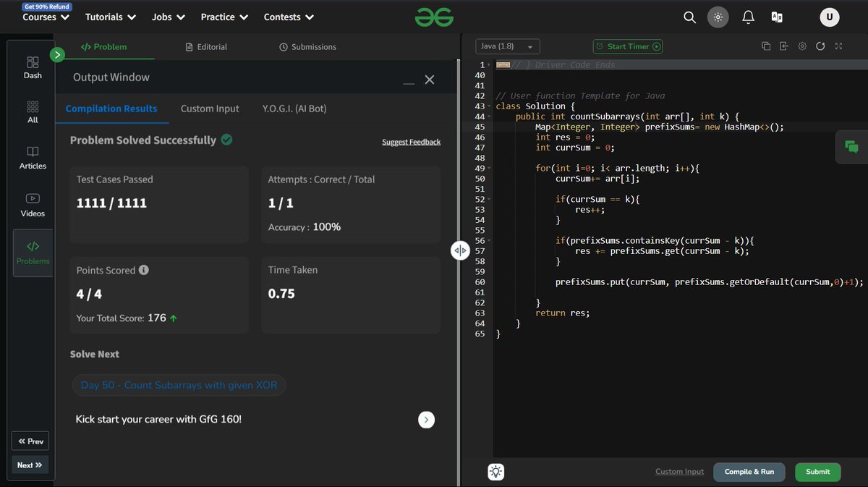Expand the Tutorials dropdown menu

tap(111, 17)
